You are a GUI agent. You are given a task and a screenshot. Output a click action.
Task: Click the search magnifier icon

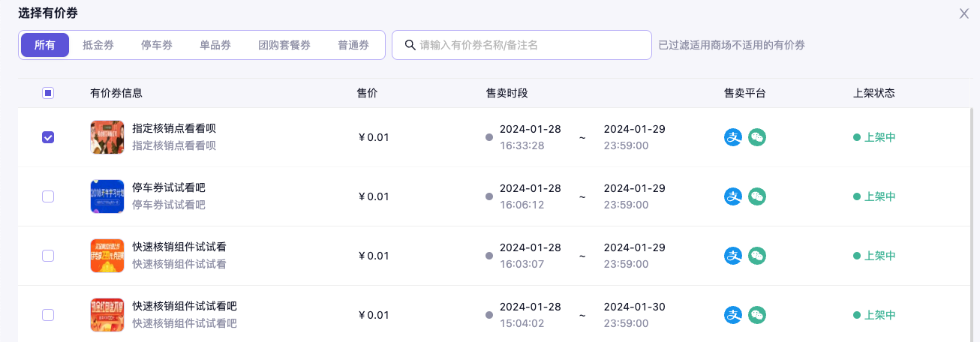[410, 45]
